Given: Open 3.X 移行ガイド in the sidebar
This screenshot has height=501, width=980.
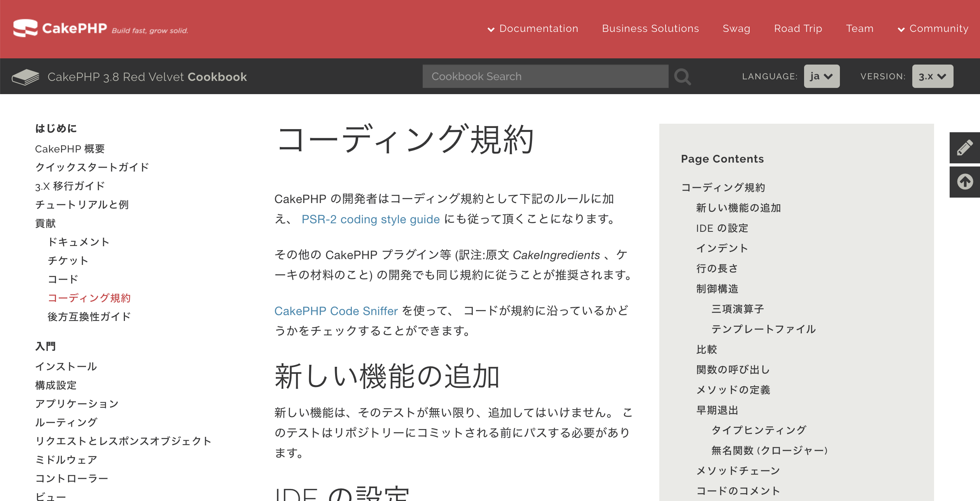Looking at the screenshot, I should click(x=70, y=186).
